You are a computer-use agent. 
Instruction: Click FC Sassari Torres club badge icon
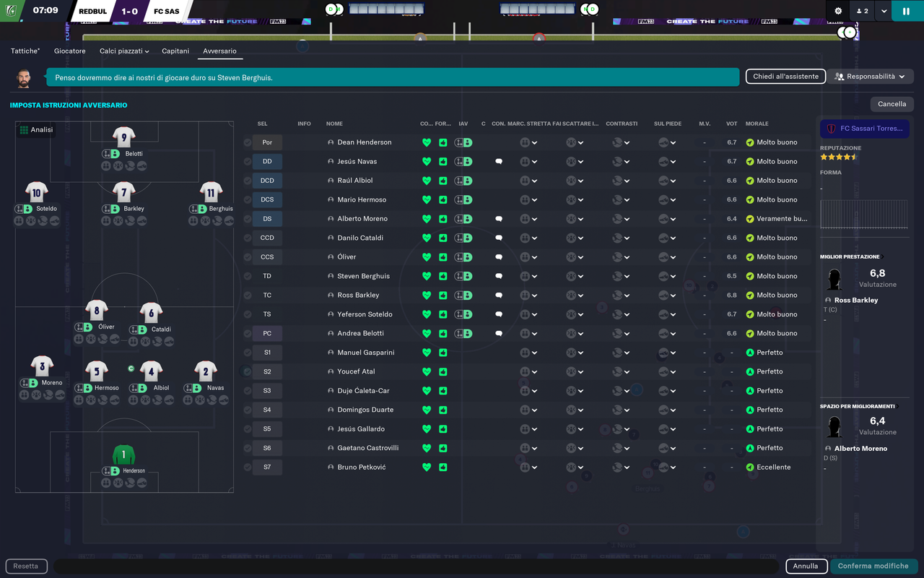831,129
